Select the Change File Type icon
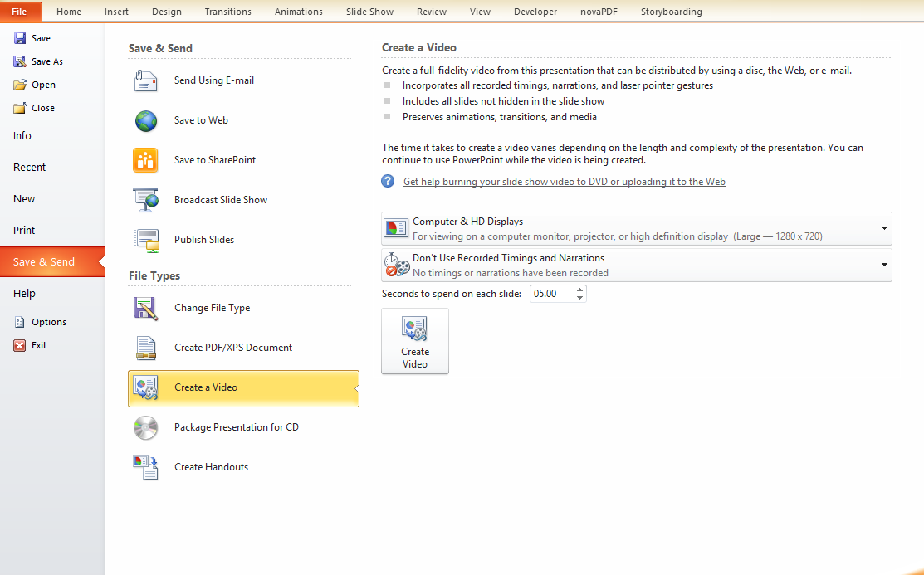The height and width of the screenshot is (575, 924). [x=146, y=308]
